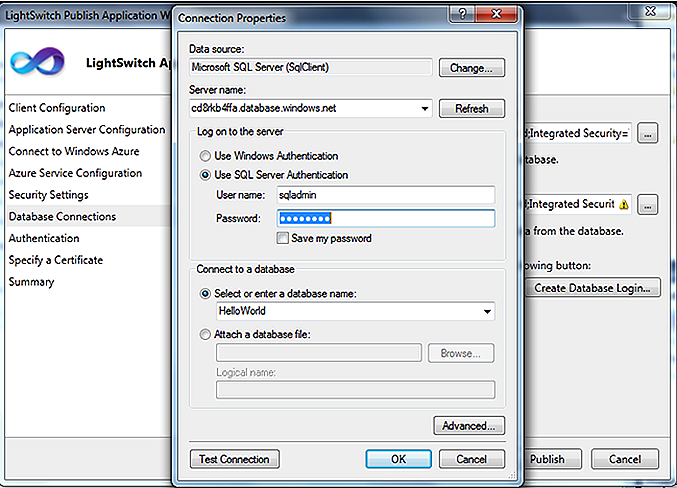677x488 pixels.
Task: Select Database Connections step
Action: pos(62,216)
